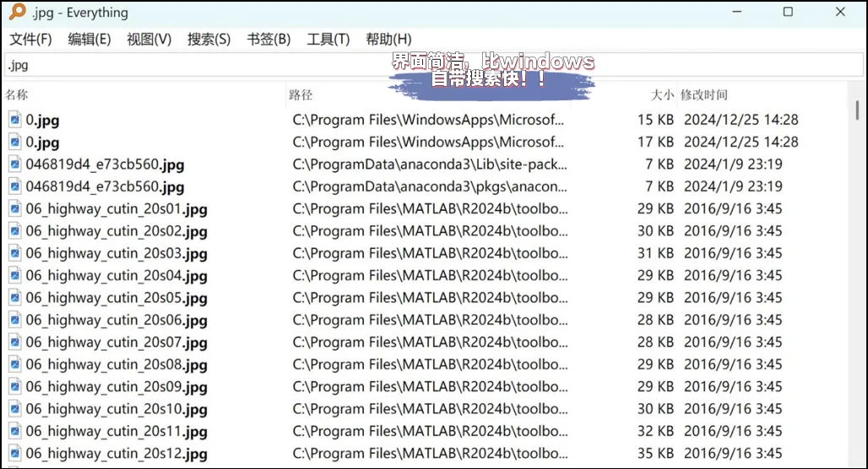Click the icon of 06_highway_cutin_20s05.jpg

click(15, 298)
